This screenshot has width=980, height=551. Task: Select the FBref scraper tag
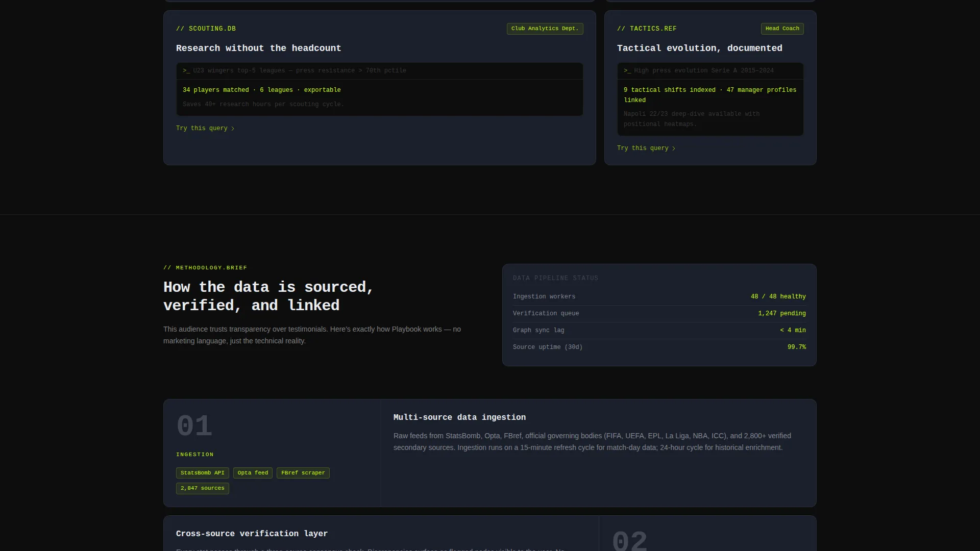(303, 473)
